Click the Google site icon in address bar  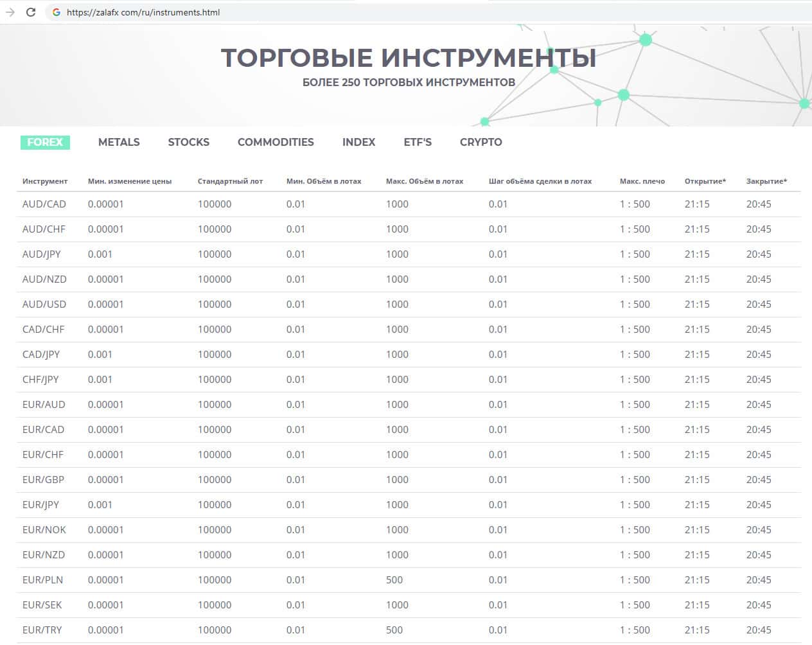click(x=57, y=12)
